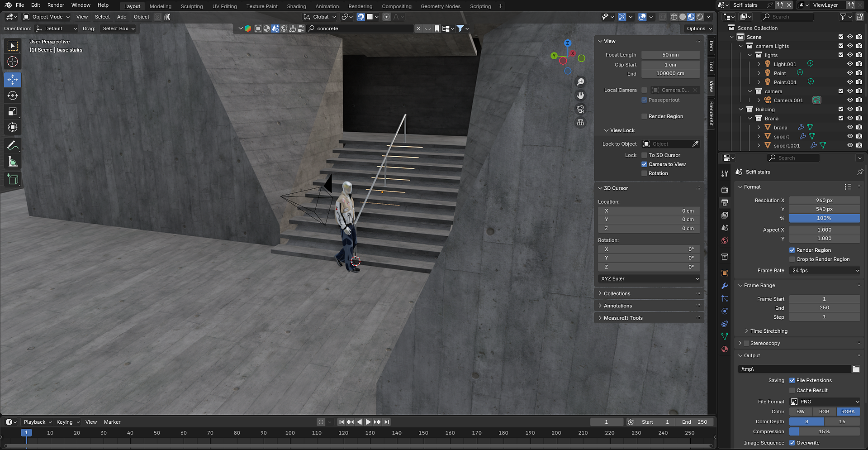Hide Light.001 in viewport via eye icon
The height and width of the screenshot is (450, 868).
850,64
